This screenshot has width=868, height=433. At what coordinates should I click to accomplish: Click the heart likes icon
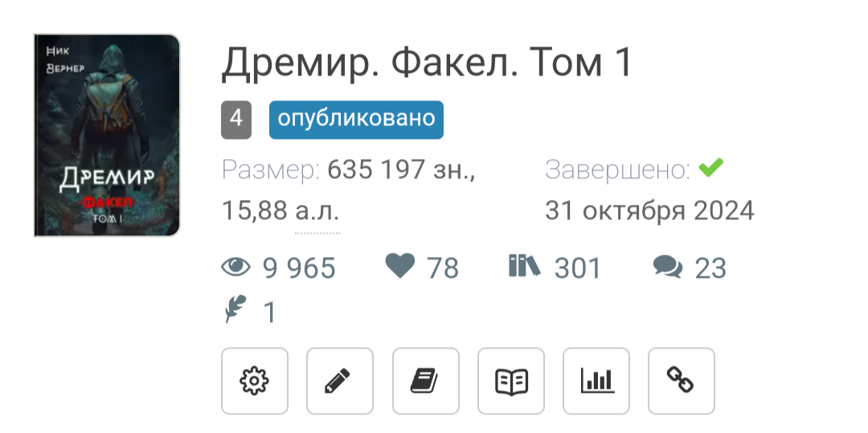click(x=399, y=266)
